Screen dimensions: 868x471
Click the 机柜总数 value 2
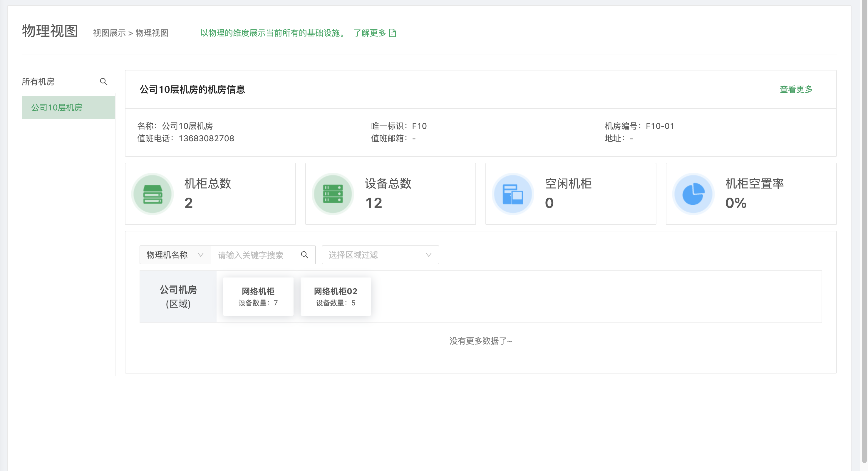point(189,203)
